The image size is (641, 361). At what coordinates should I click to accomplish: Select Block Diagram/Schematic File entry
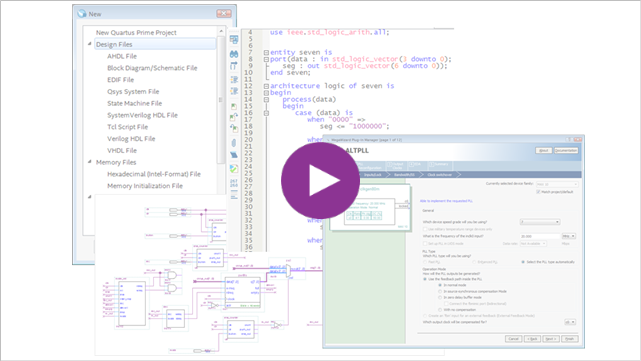coord(152,68)
